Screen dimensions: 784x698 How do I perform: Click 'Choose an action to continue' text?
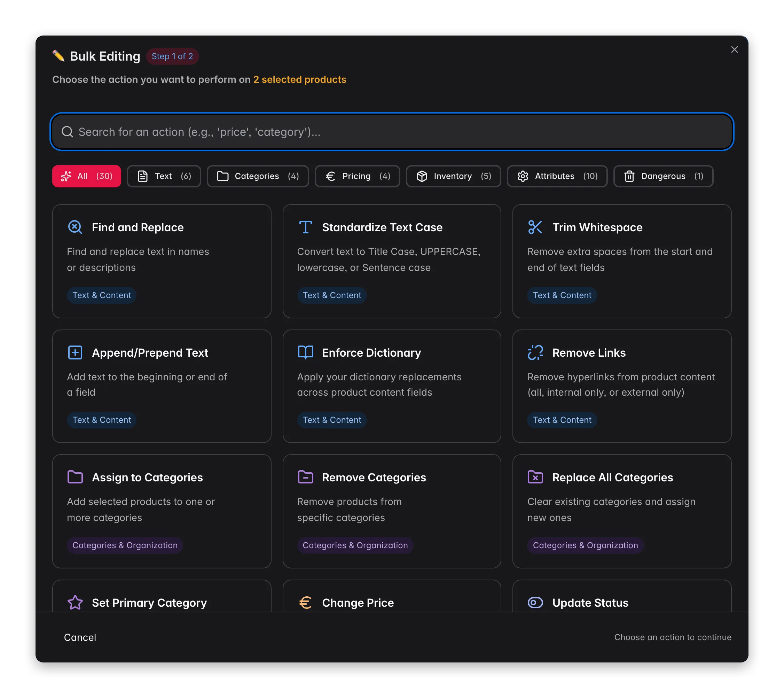coord(673,637)
